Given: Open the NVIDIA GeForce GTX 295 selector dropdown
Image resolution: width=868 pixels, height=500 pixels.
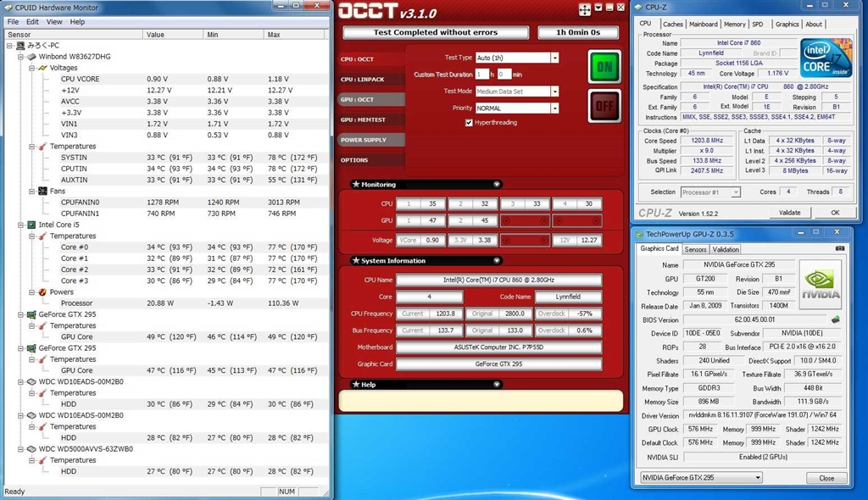Looking at the screenshot, I should coord(758,477).
